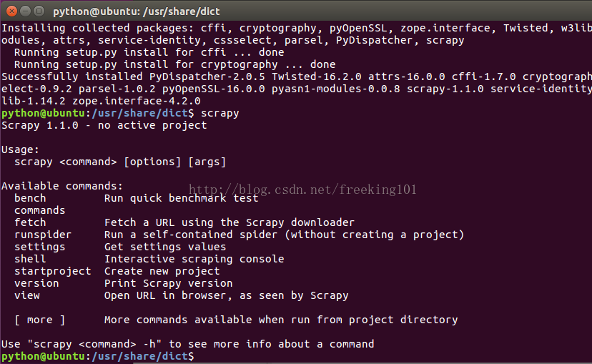Click the 'runspider' command entry

[43, 235]
